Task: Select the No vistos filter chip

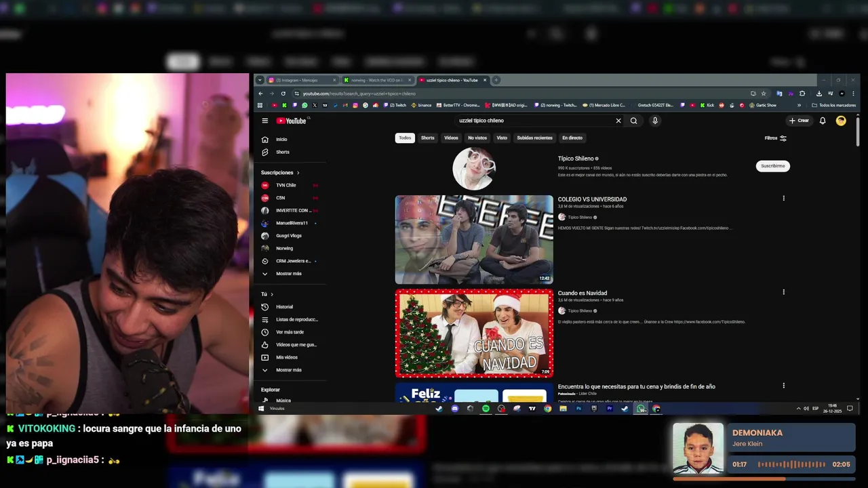Action: pos(477,138)
